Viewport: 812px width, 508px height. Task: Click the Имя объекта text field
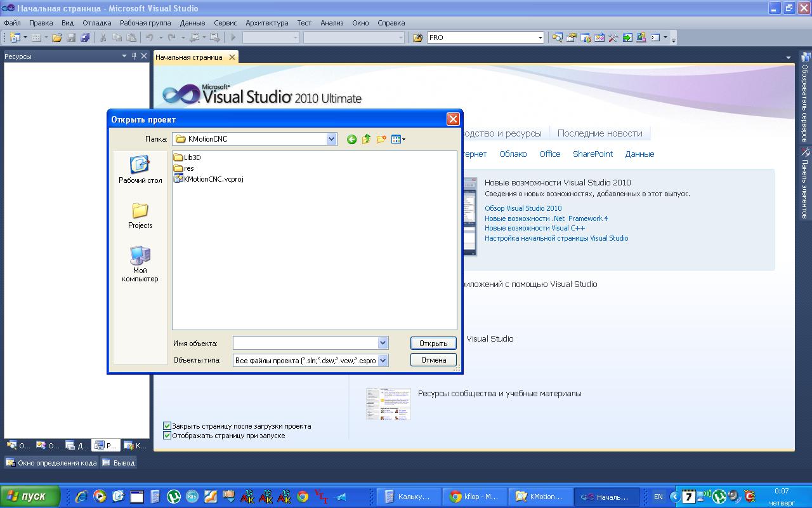[306, 343]
